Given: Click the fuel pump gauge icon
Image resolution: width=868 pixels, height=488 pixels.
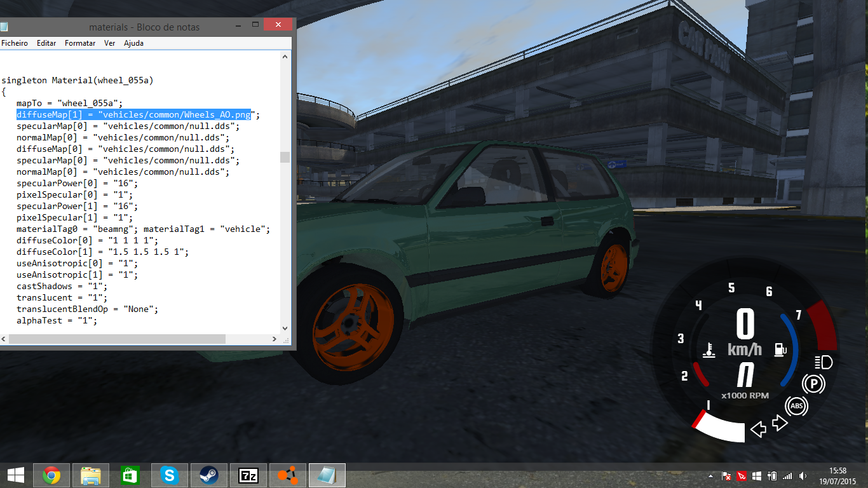Looking at the screenshot, I should point(780,349).
